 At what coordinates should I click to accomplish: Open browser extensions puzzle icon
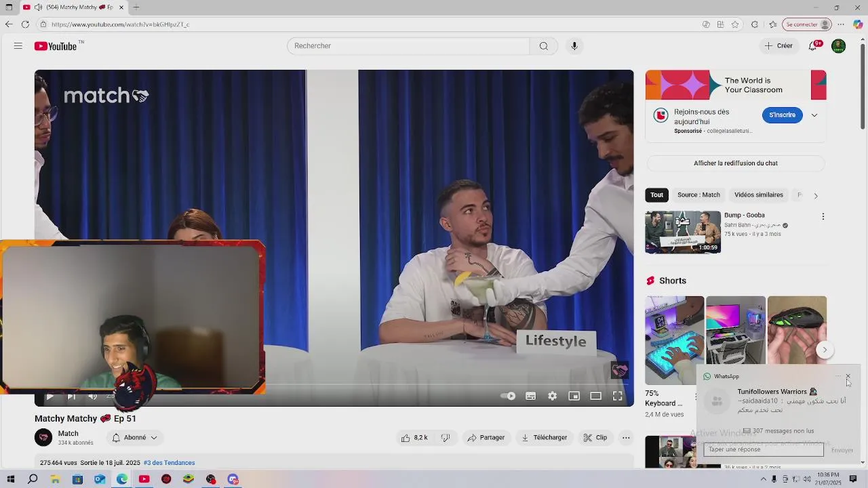754,24
